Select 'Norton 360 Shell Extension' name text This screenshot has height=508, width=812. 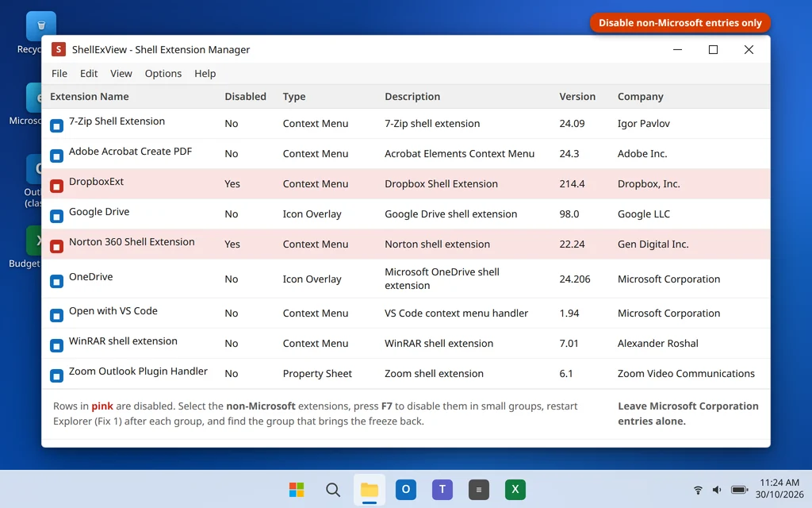coord(132,241)
